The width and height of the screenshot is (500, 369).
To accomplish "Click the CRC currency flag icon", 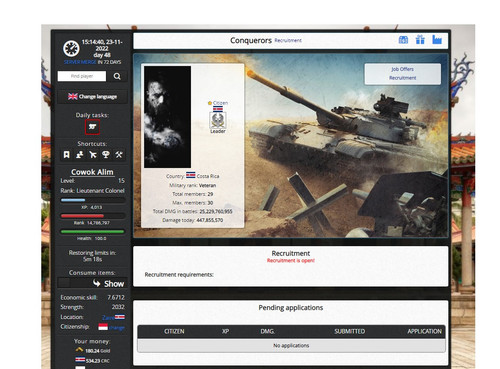I will [x=80, y=360].
